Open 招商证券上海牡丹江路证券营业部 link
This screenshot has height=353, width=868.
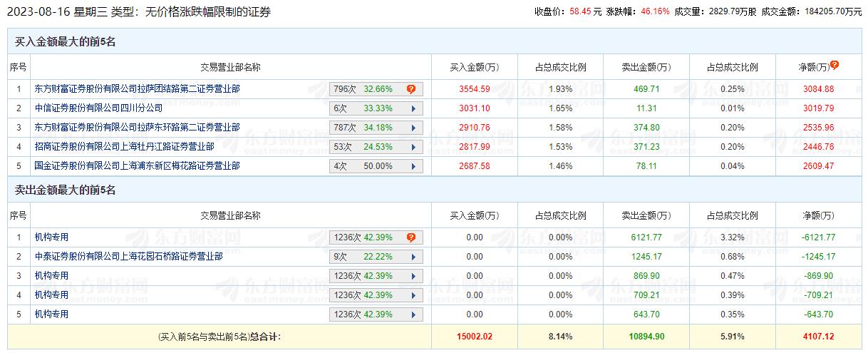(x=124, y=147)
